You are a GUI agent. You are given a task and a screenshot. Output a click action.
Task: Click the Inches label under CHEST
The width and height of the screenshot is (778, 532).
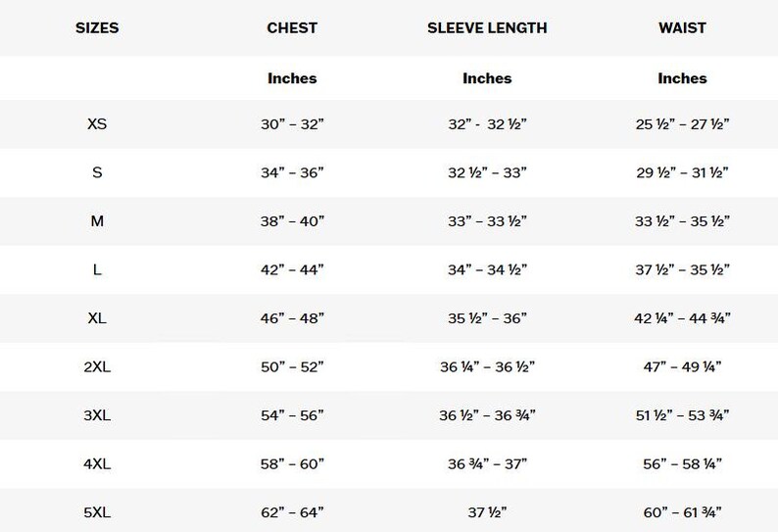pos(292,78)
